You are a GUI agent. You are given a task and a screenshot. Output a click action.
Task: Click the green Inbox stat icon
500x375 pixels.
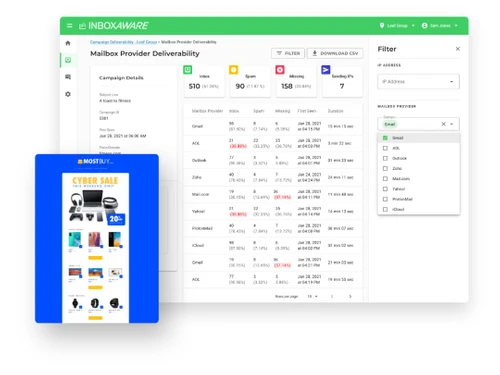point(188,70)
